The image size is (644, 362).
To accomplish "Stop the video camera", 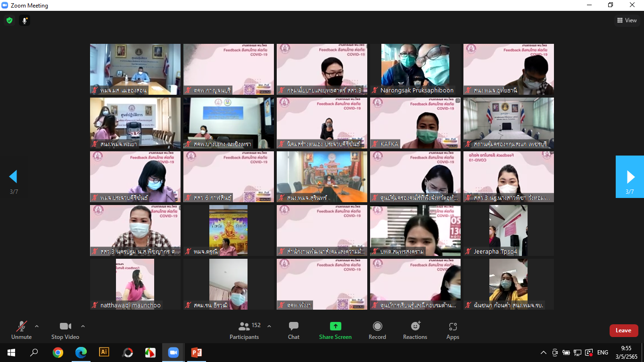I will [x=65, y=330].
